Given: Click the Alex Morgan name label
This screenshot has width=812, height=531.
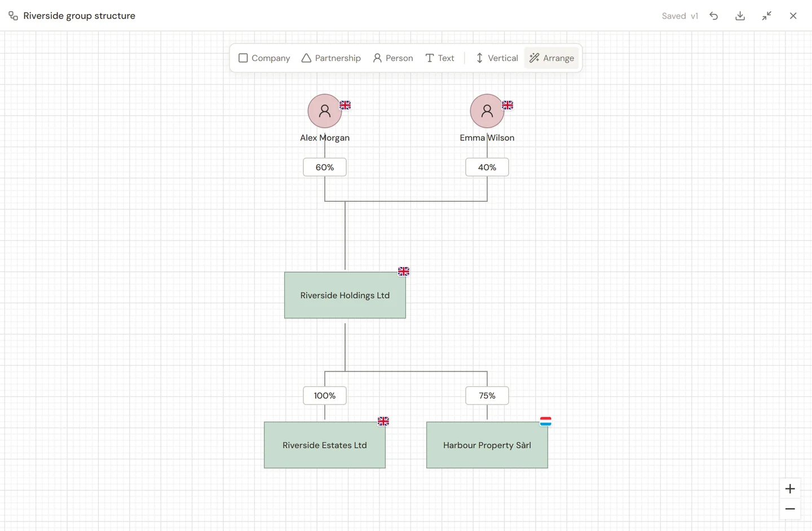Looking at the screenshot, I should (325, 138).
